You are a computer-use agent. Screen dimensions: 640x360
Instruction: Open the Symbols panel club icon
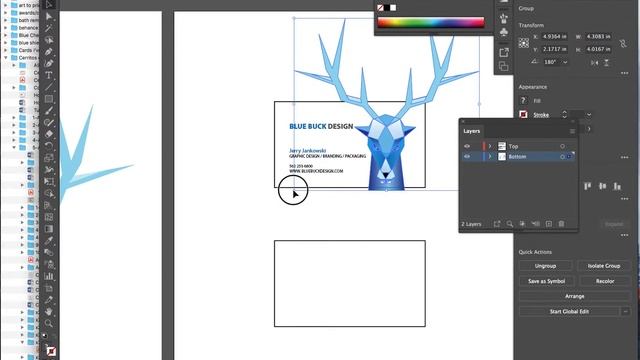coord(504,32)
